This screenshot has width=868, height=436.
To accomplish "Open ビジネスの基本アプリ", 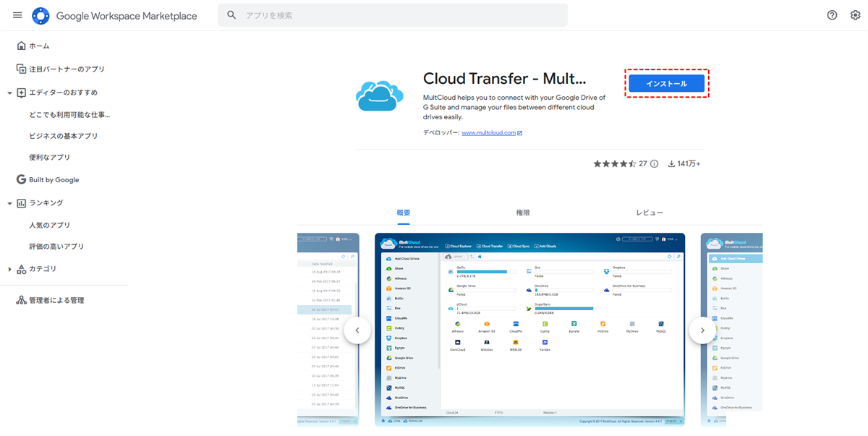I will point(63,136).
